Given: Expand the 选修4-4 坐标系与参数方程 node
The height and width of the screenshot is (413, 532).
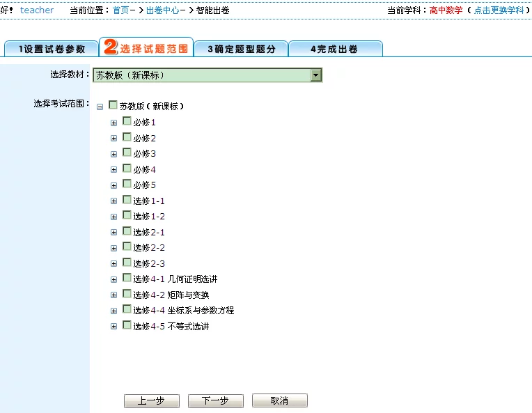Looking at the screenshot, I should pyautogui.click(x=114, y=311).
